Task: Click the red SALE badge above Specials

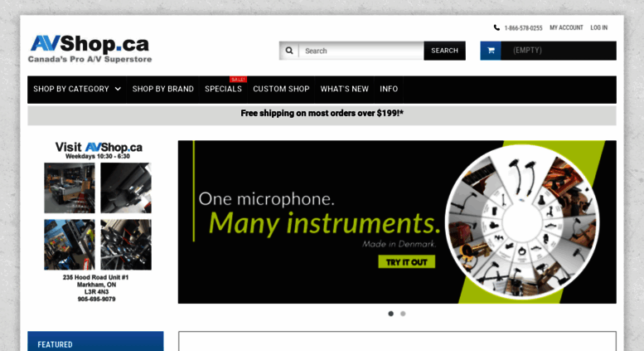Action: 238,80
